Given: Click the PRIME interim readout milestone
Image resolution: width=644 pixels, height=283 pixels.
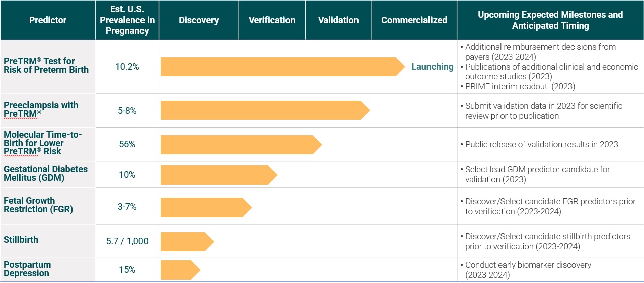Looking at the screenshot, I should point(520,86).
